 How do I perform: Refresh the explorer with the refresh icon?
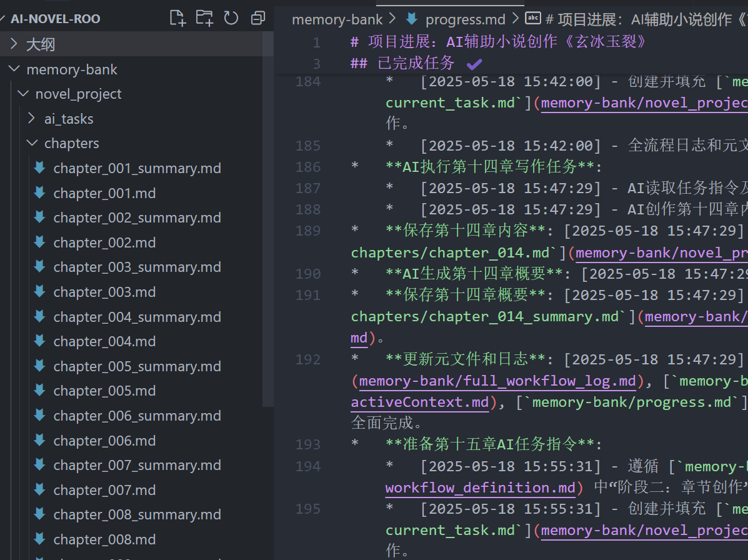tap(231, 18)
